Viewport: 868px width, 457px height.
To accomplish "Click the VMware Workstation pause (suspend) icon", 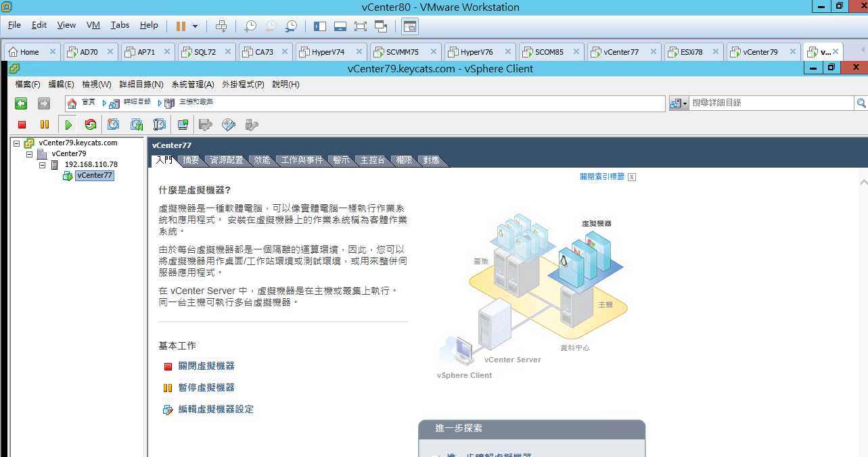I will tap(181, 26).
